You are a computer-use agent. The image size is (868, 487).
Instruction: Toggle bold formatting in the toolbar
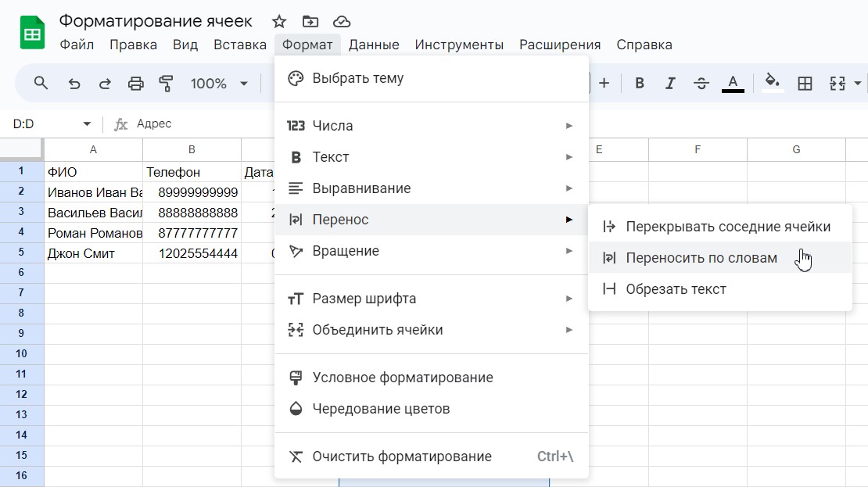(x=640, y=83)
